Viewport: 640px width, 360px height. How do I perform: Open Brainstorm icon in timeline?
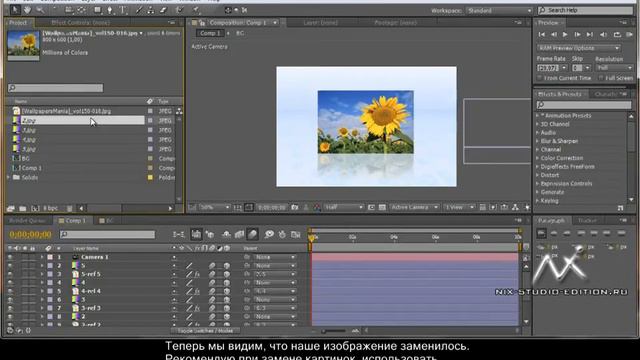click(x=269, y=234)
